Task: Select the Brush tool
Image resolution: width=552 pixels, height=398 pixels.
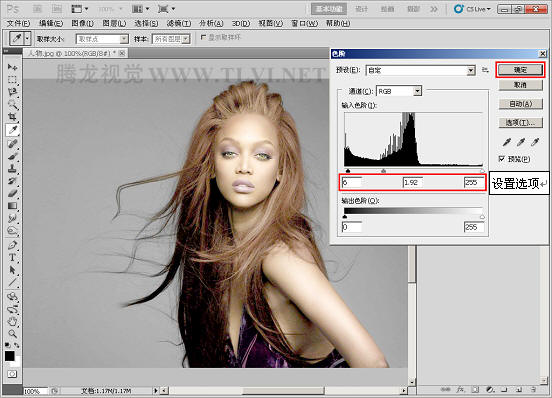Action: pos(12,156)
